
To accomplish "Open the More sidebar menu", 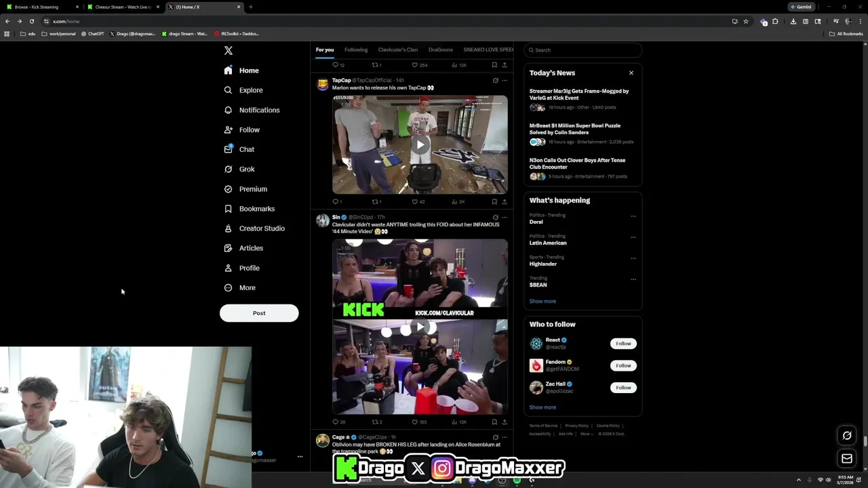I will click(x=240, y=287).
